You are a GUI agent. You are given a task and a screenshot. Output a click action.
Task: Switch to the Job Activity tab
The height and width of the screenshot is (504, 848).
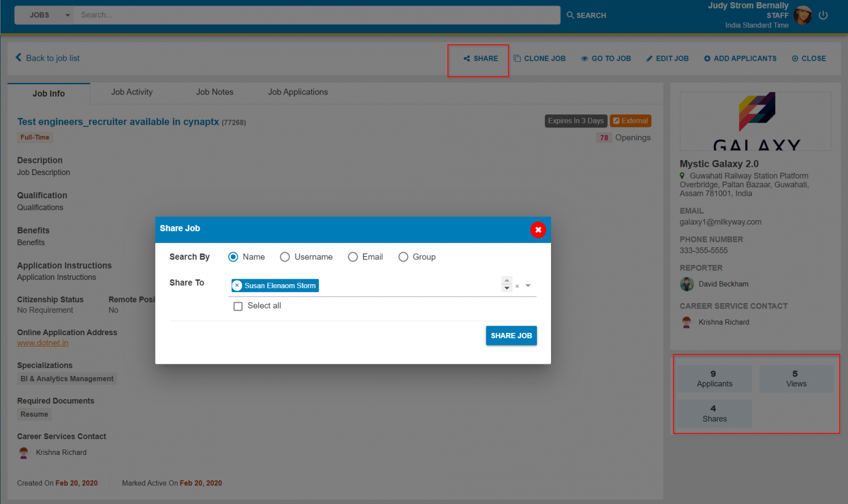pyautogui.click(x=131, y=92)
